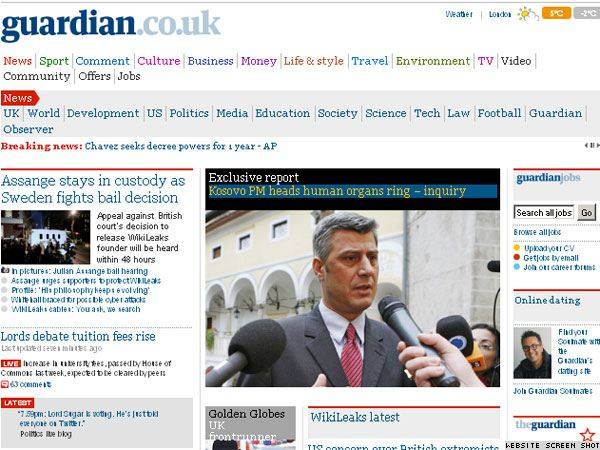Click the red LATEST badge
This screenshot has height=450, width=600.
pyautogui.click(x=18, y=403)
